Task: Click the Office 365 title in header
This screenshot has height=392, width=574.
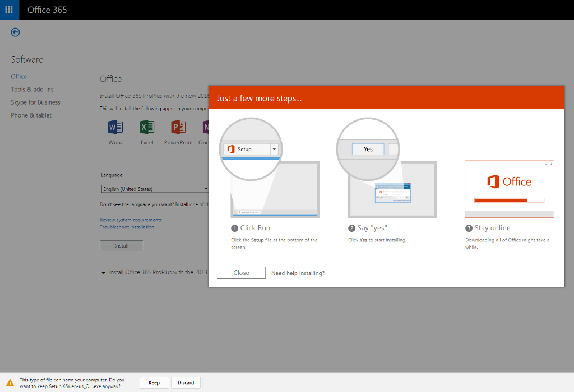Action: 47,10
